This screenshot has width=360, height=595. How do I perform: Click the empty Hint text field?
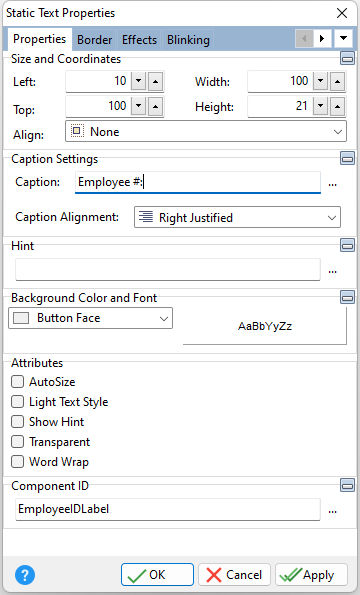click(168, 270)
